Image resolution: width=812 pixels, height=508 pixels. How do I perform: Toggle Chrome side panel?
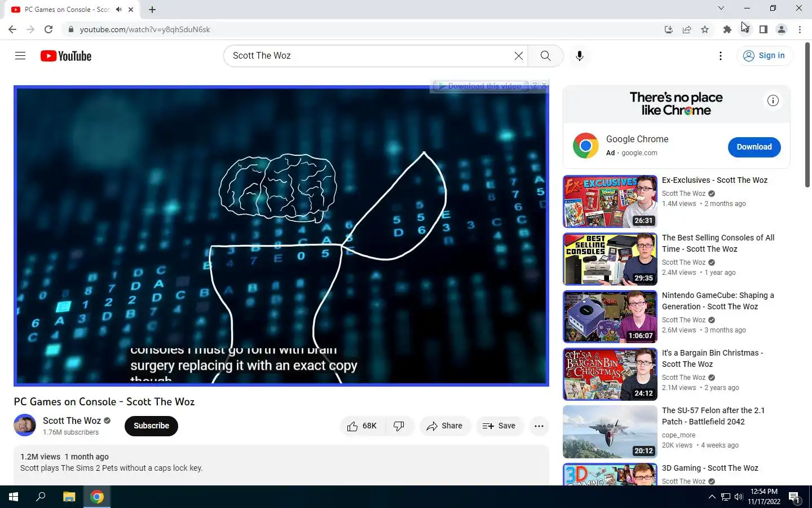(764, 29)
